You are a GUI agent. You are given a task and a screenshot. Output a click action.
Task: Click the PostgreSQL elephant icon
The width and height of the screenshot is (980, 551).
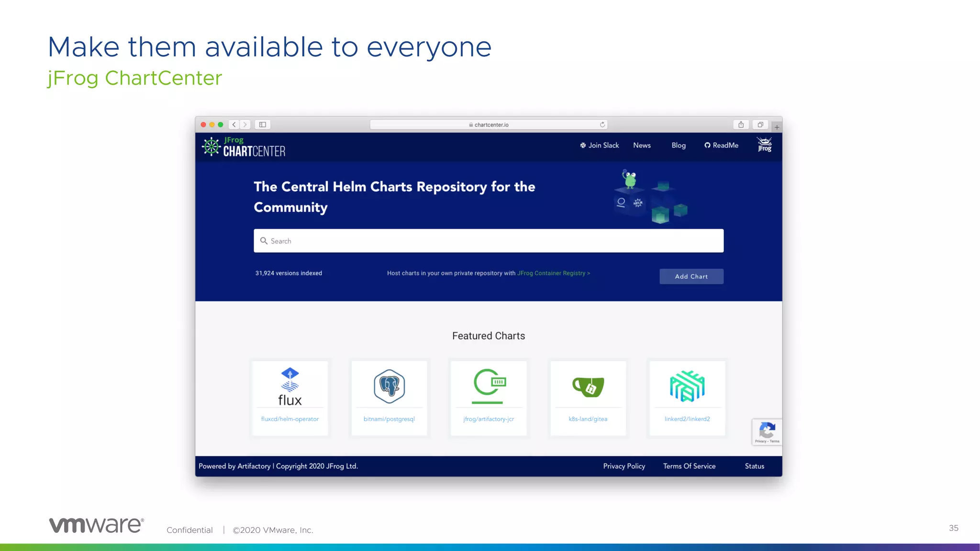pyautogui.click(x=389, y=386)
